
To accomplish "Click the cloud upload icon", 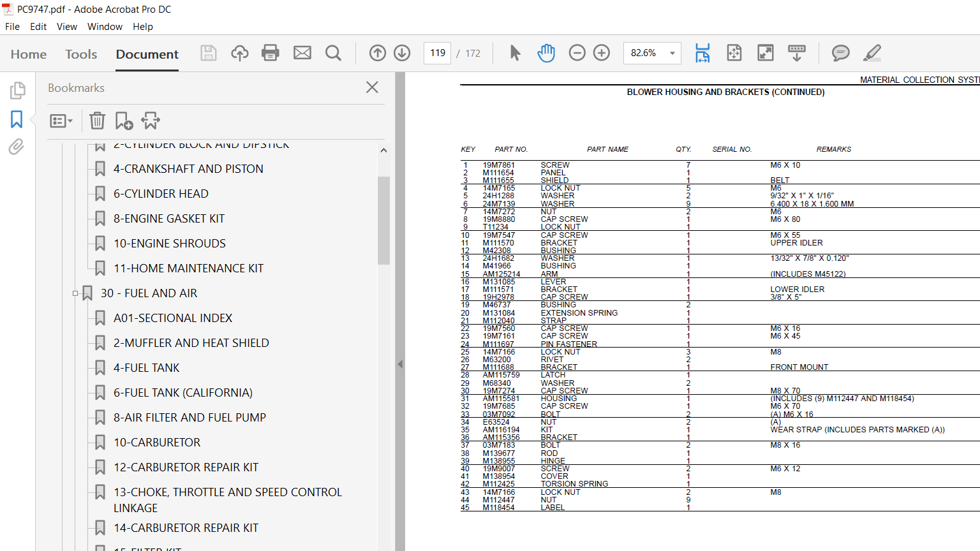I will pyautogui.click(x=240, y=53).
